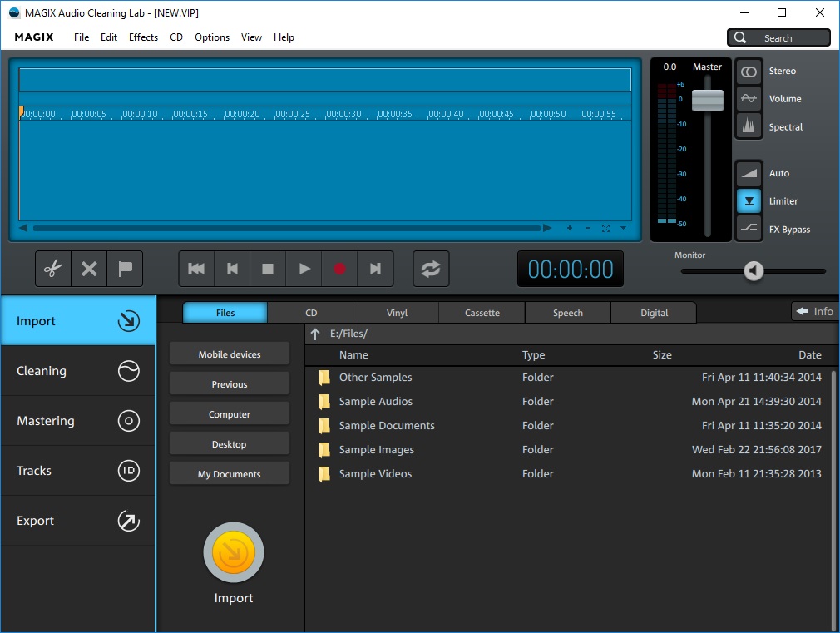Viewport: 840px width, 633px height.
Task: Start playback with the Play button
Action: tap(303, 268)
